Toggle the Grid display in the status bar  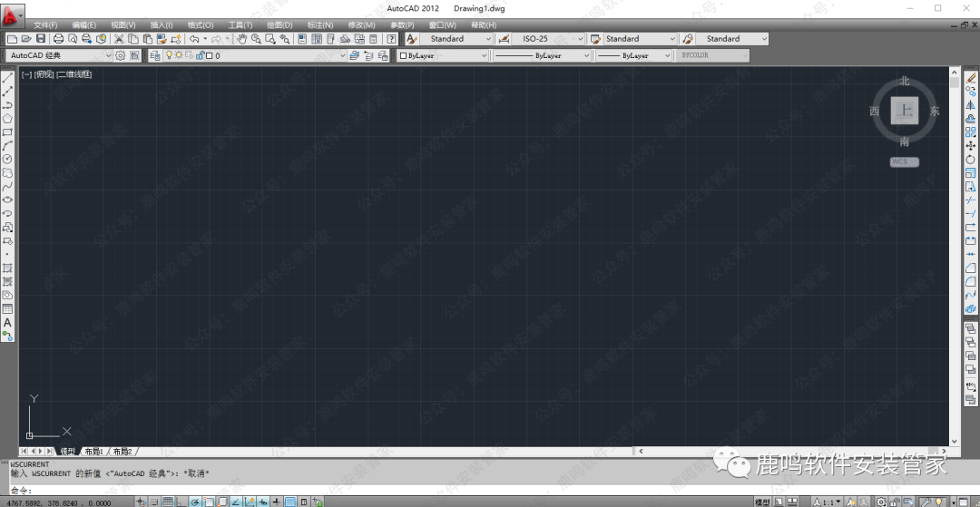point(169,502)
